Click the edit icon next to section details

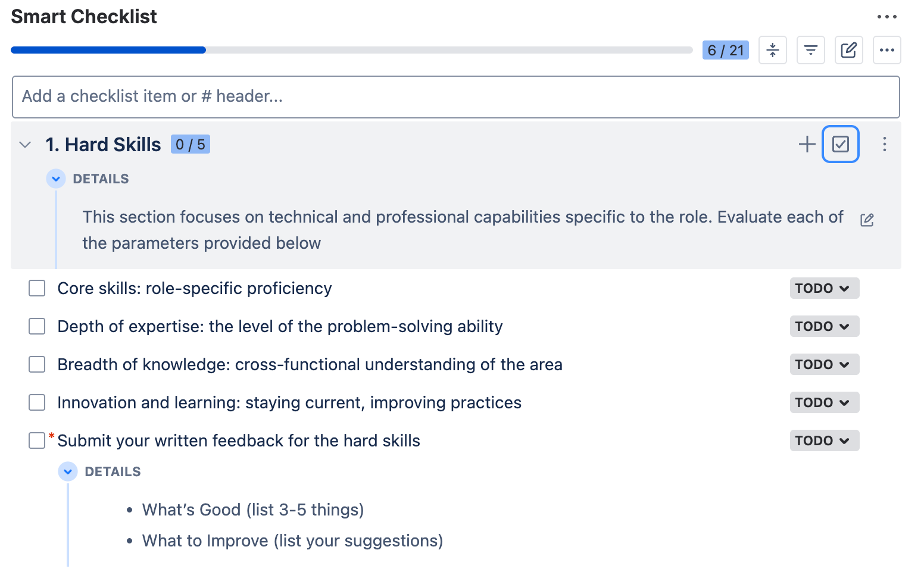point(867,220)
